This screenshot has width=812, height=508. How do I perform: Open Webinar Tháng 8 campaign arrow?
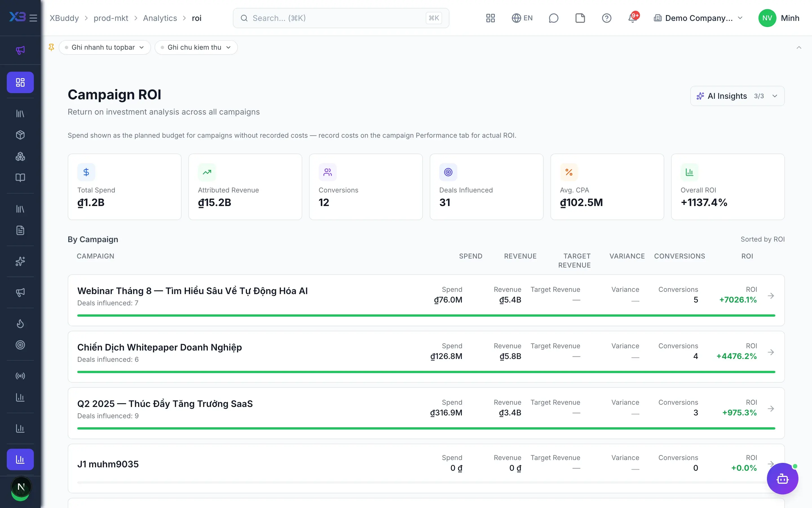(771, 296)
